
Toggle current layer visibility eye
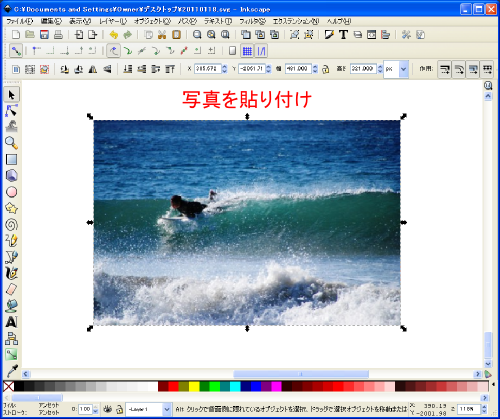coord(107,409)
